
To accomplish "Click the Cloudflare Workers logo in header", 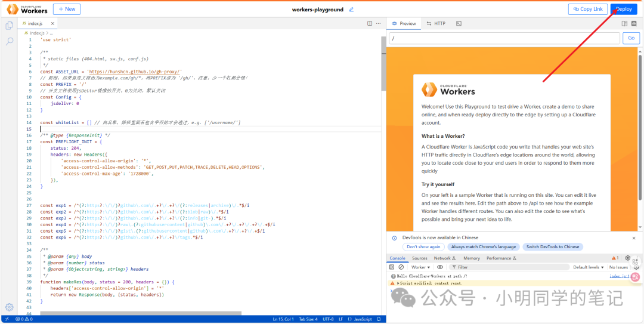I will coord(27,9).
